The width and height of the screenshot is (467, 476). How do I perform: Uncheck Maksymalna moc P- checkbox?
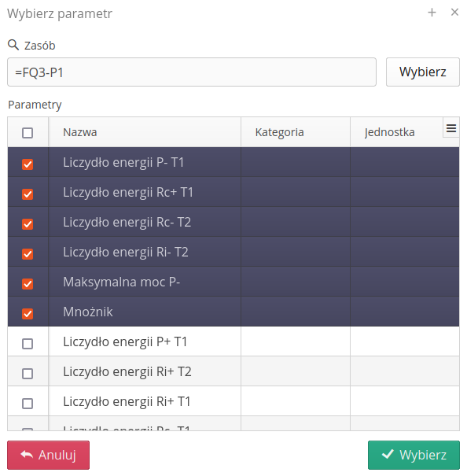[28, 284]
